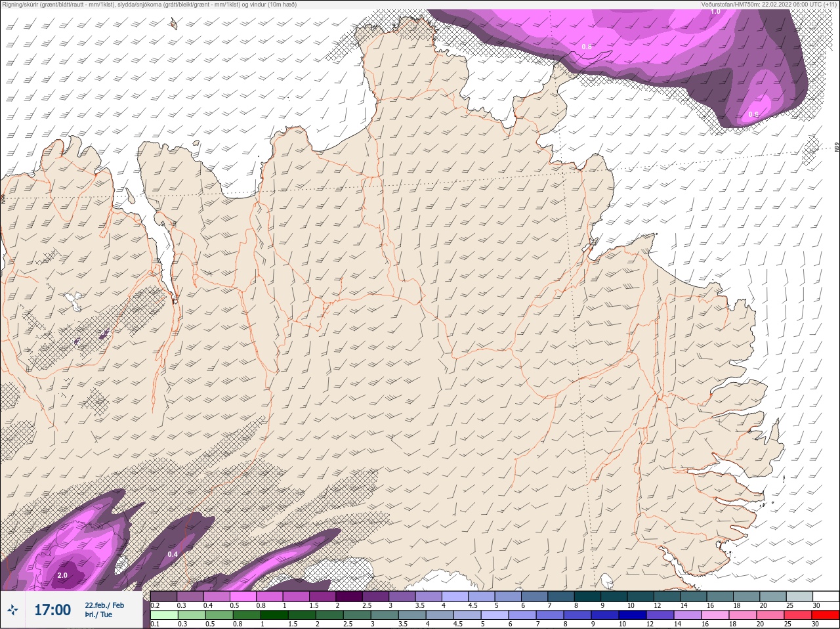Click the '1.0' contour label in purple area
Screen dimensions: 840x629
point(715,11)
